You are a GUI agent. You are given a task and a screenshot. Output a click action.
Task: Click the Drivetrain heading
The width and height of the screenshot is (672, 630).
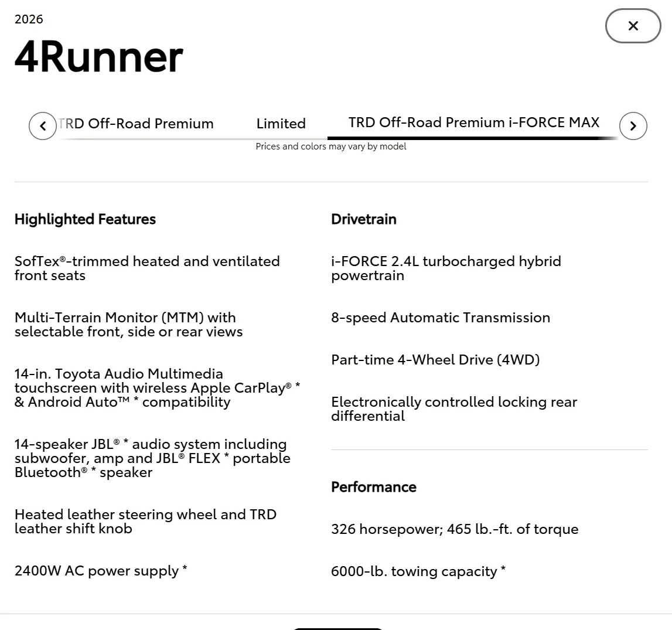[363, 219]
